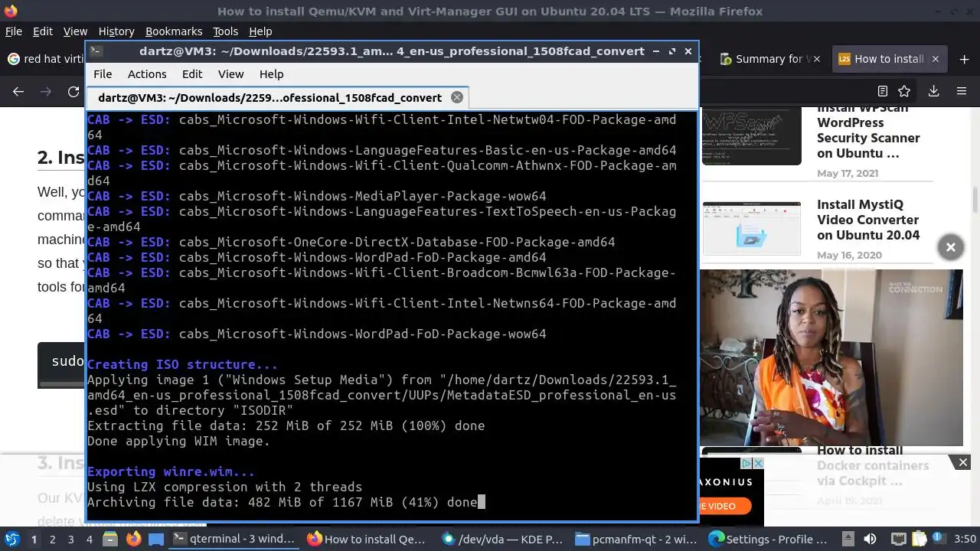The image size is (980, 551).
Task: Open qterminal View menu
Action: point(230,74)
